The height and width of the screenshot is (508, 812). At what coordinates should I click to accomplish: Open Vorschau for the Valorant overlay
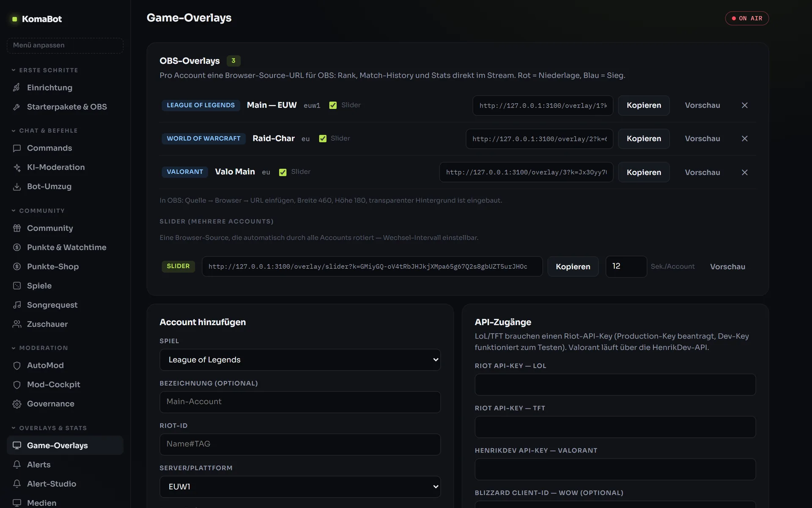coord(702,172)
